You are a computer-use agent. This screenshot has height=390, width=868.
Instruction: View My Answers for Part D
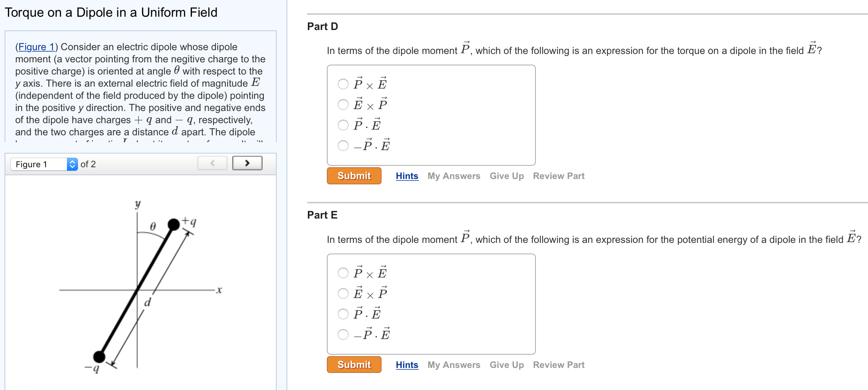(453, 176)
